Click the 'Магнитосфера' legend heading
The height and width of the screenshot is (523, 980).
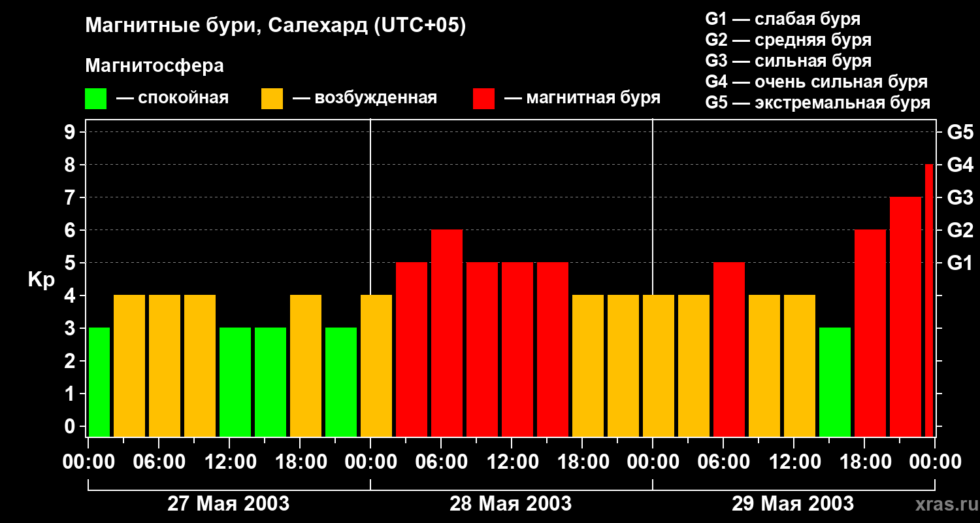coord(154,66)
